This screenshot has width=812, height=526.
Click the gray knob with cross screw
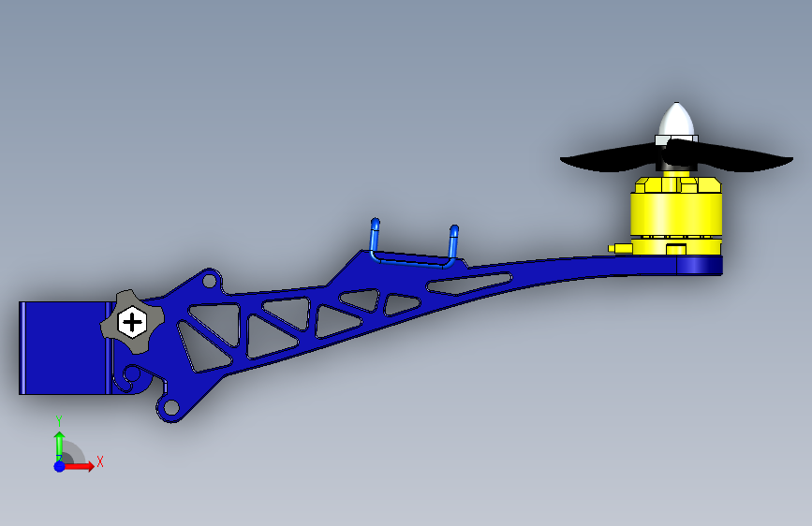(x=133, y=322)
